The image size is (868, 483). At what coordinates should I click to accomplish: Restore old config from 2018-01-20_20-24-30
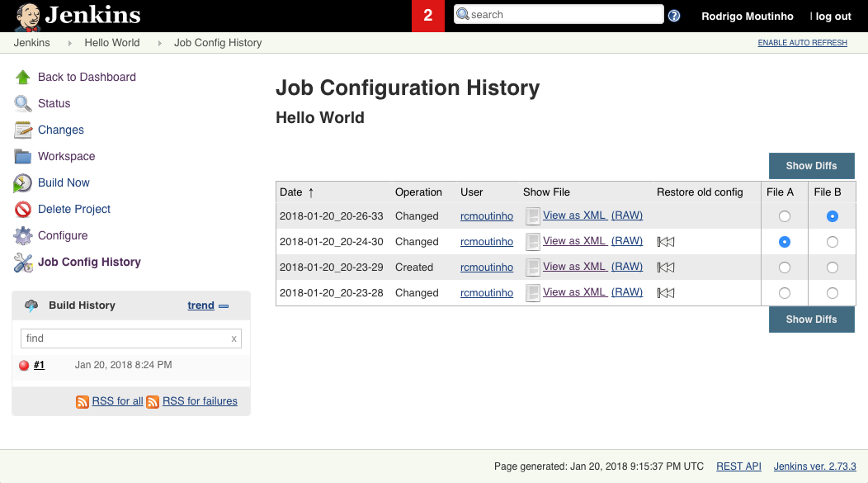665,242
